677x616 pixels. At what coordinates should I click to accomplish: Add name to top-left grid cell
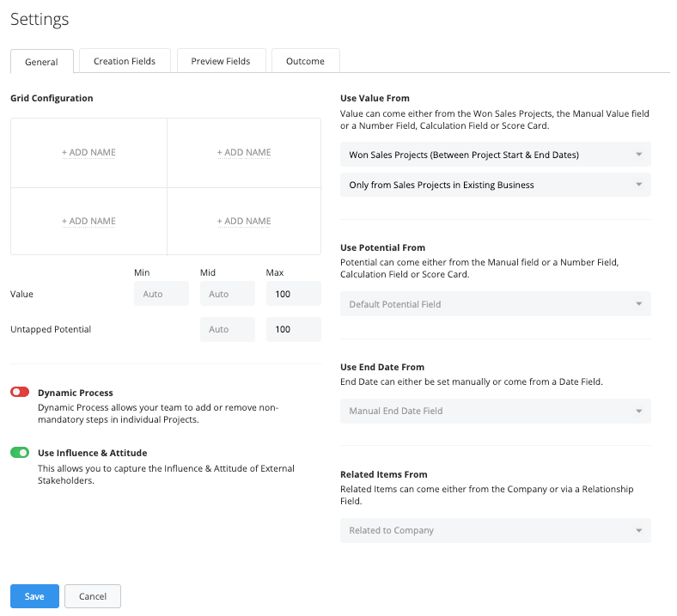pyautogui.click(x=88, y=153)
